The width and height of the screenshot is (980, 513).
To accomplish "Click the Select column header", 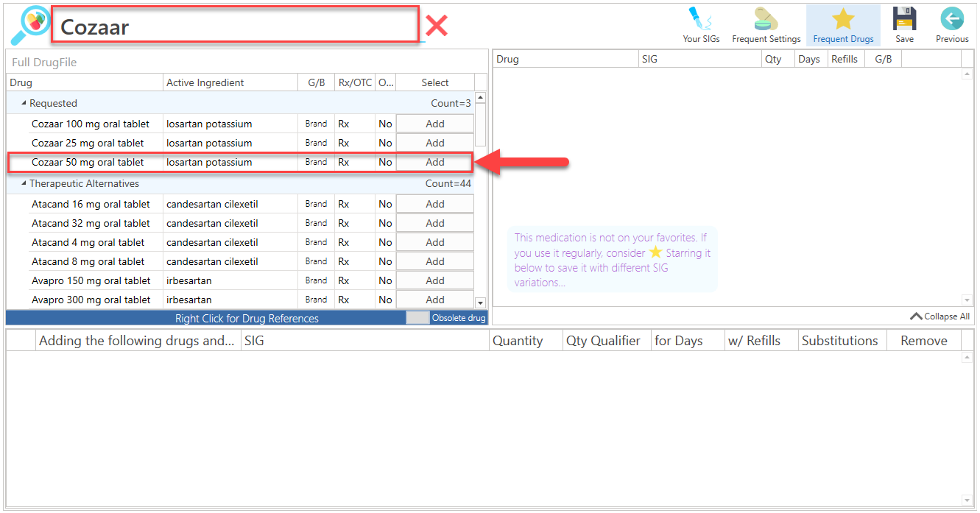I will coord(435,82).
